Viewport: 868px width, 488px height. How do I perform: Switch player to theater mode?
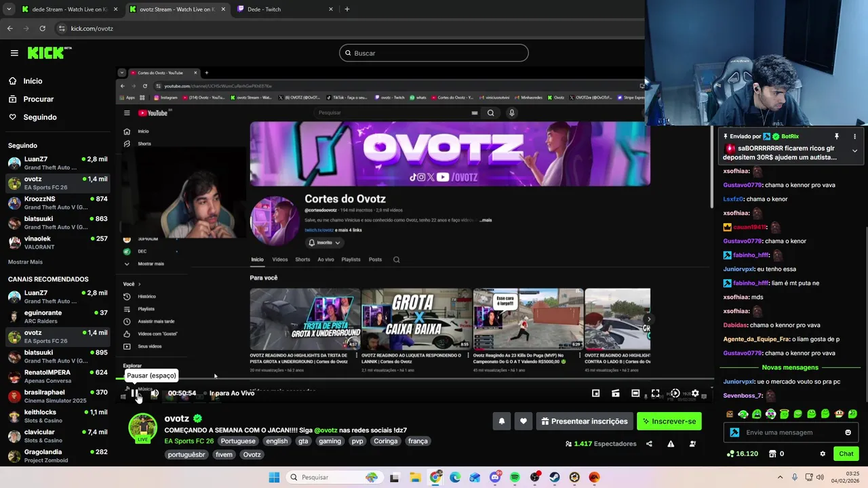(635, 393)
